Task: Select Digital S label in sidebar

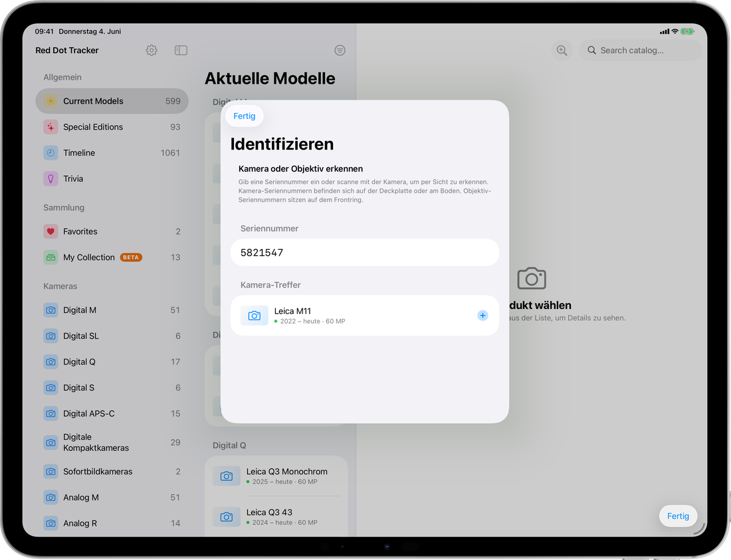Action: tap(79, 388)
